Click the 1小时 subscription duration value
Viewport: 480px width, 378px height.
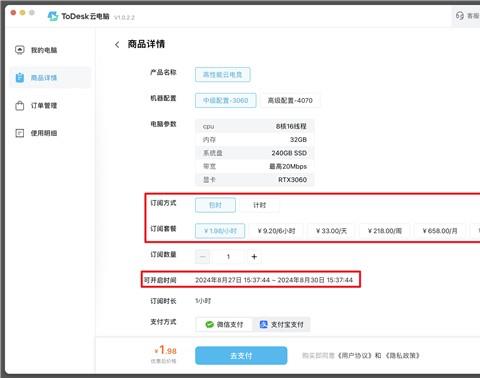(x=203, y=301)
